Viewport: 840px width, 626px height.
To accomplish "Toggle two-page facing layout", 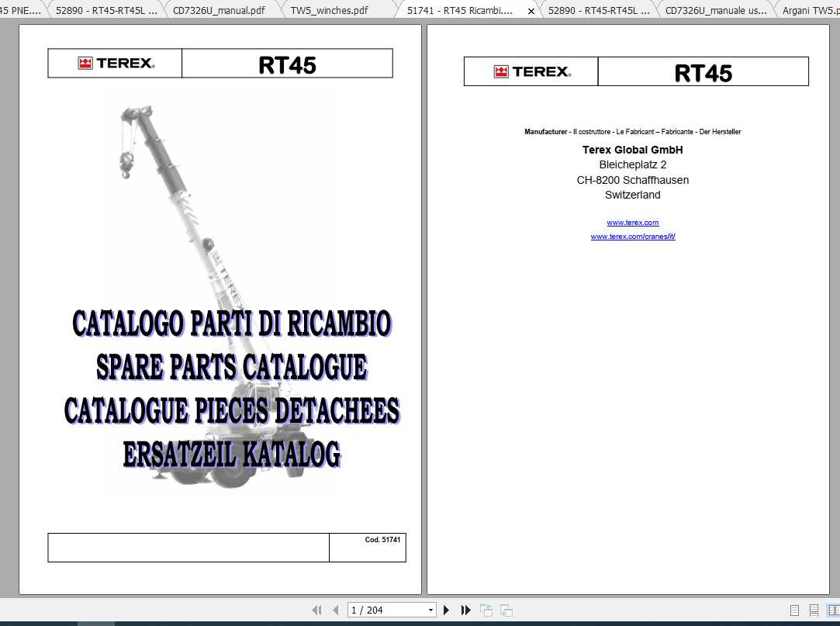I will pyautogui.click(x=832, y=610).
